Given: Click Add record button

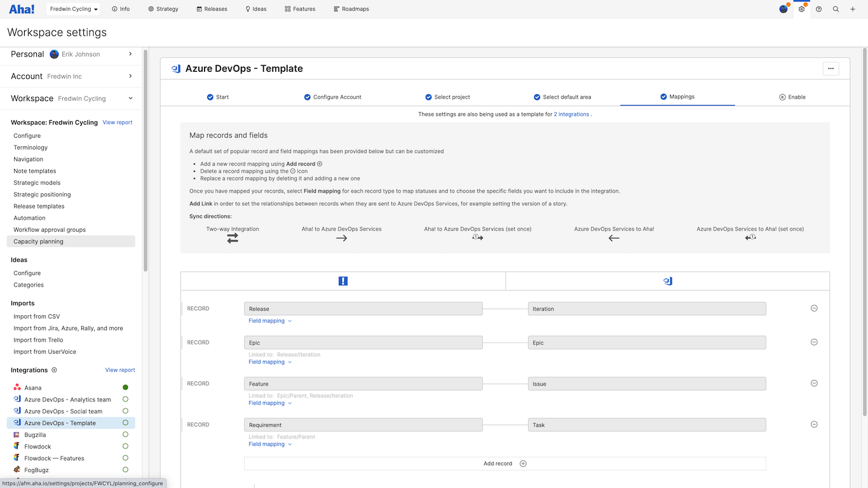Looking at the screenshot, I should coord(505,464).
